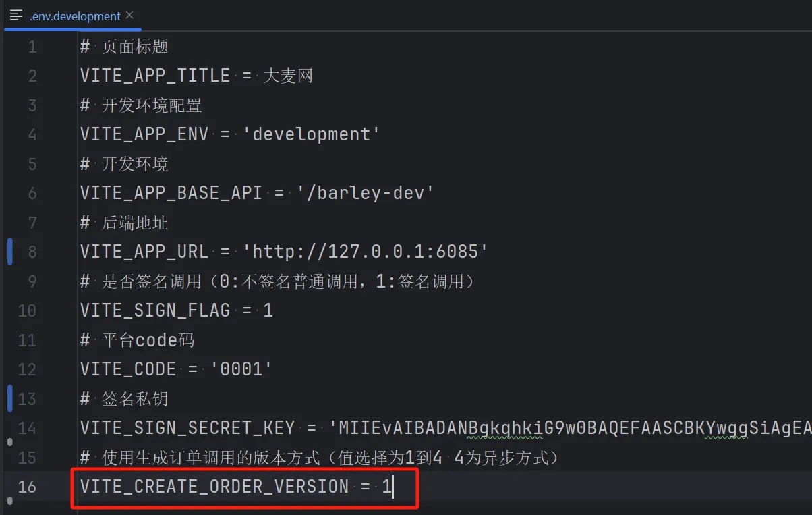The width and height of the screenshot is (812, 515).
Task: Click the 后端地址 comment line
Action: pos(134,223)
